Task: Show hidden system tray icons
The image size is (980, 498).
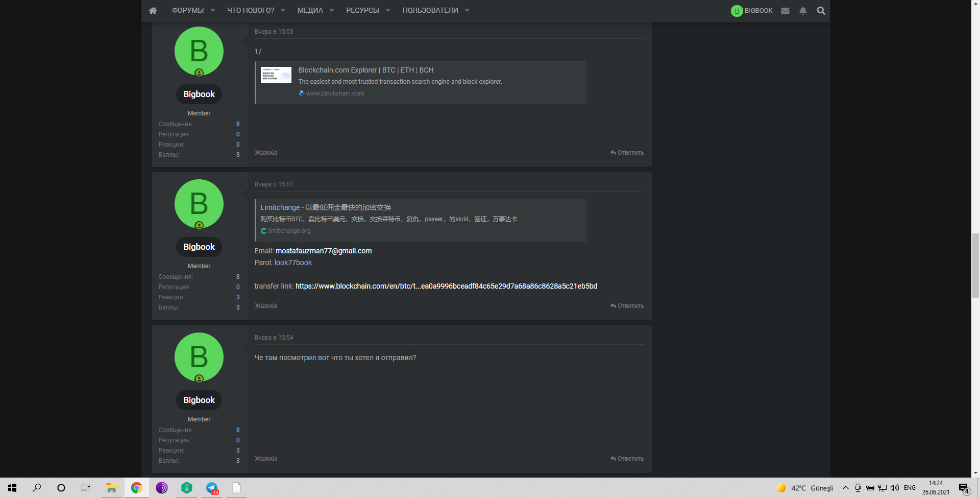Action: coord(846,488)
